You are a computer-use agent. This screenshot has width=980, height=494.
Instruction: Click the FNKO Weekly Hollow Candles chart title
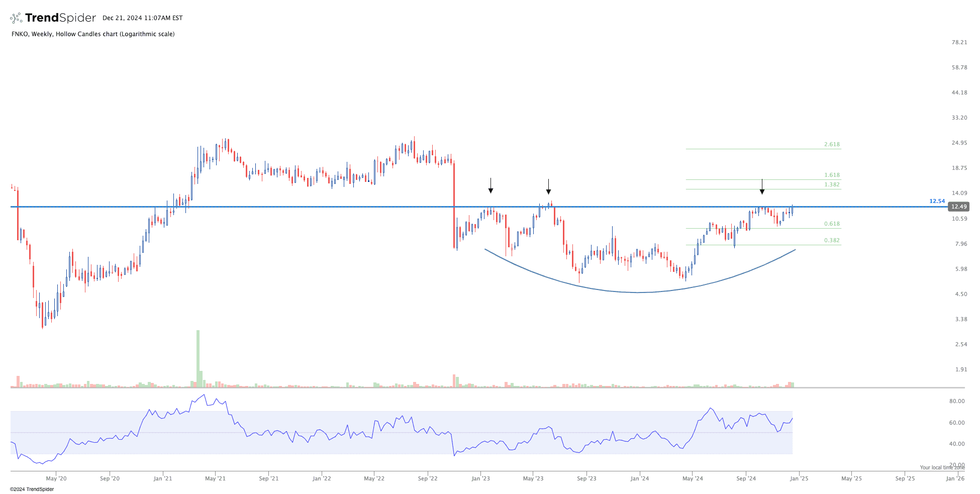[93, 34]
